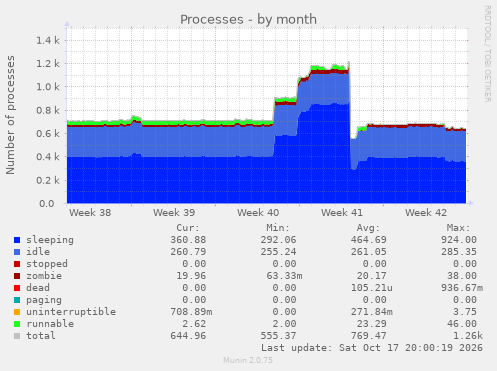Click the 'Week 39' axis label
The image size is (497, 371).
click(x=174, y=213)
